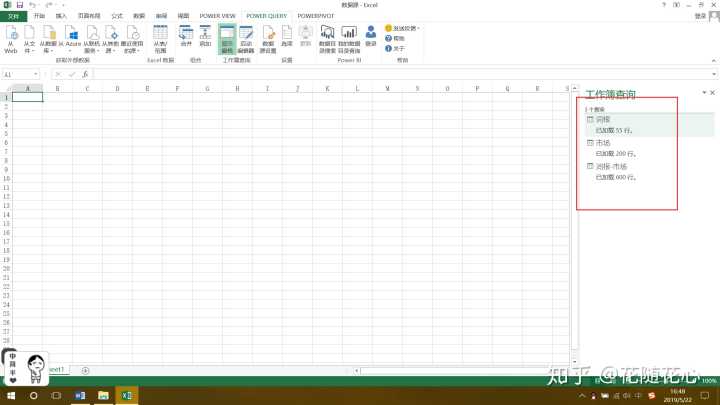Add a new sheet with plus button
720x405 pixels.
pos(85,370)
